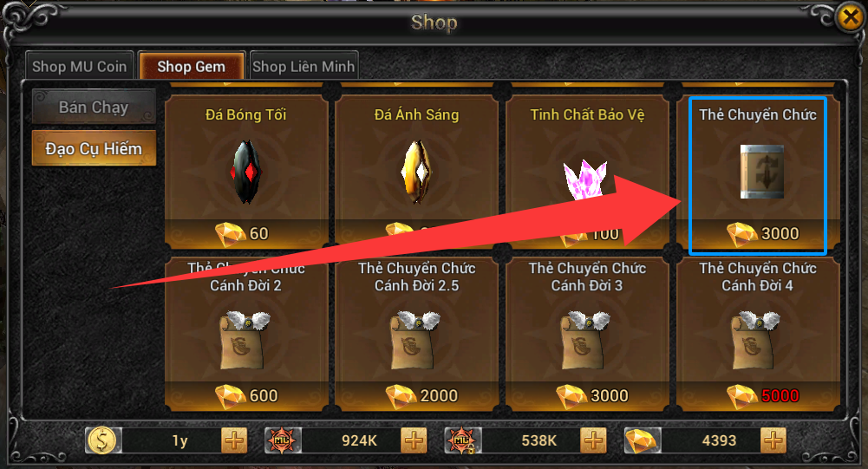The image size is (868, 469).
Task: Select the Đạo Cụ Hiếm category
Action: (x=94, y=148)
